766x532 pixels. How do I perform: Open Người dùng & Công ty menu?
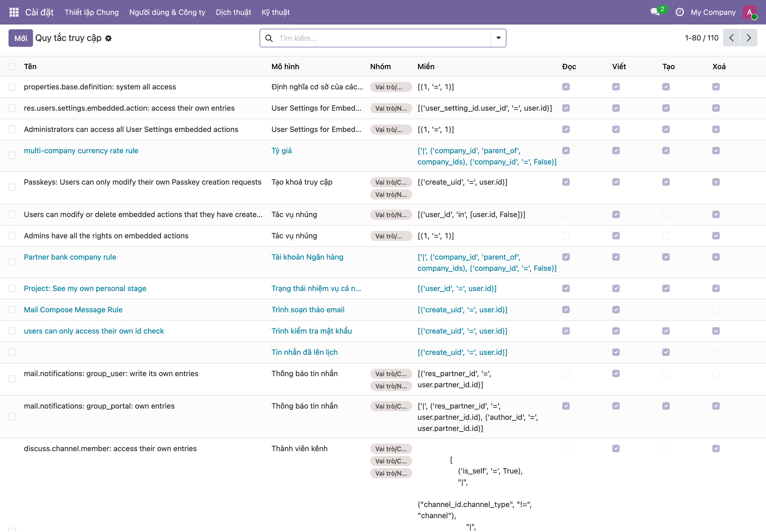(167, 12)
